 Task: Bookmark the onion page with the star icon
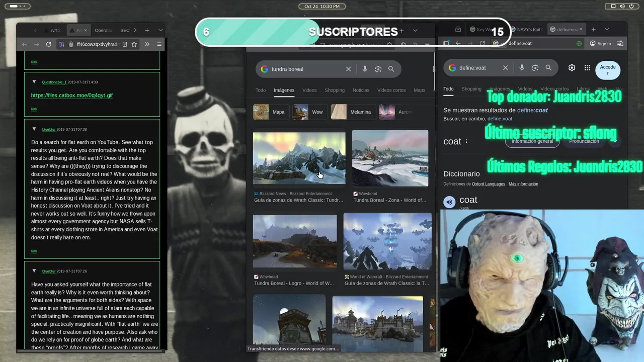134,44
